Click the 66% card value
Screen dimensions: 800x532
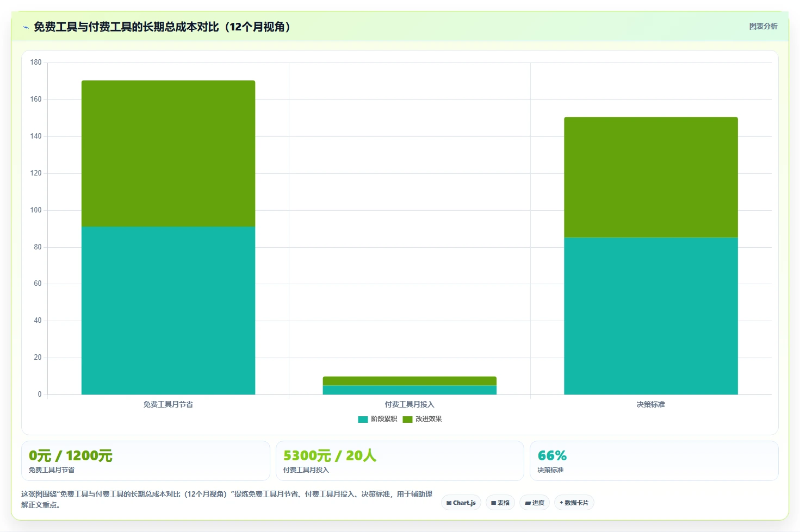click(x=552, y=455)
